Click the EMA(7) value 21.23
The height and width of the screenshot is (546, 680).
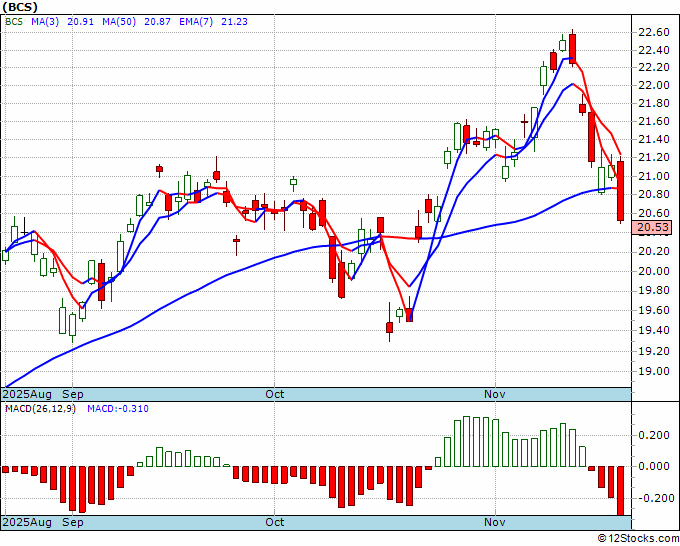[x=234, y=21]
